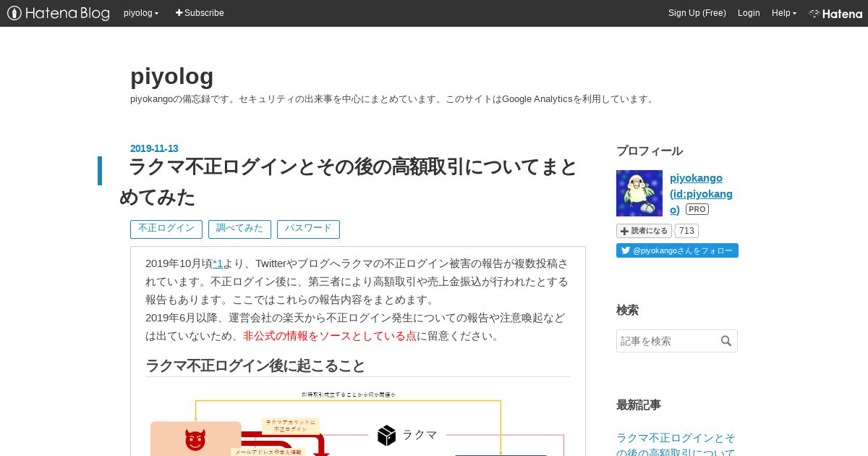Click Sign Up (Free) link
This screenshot has height=456, width=868.
point(697,13)
